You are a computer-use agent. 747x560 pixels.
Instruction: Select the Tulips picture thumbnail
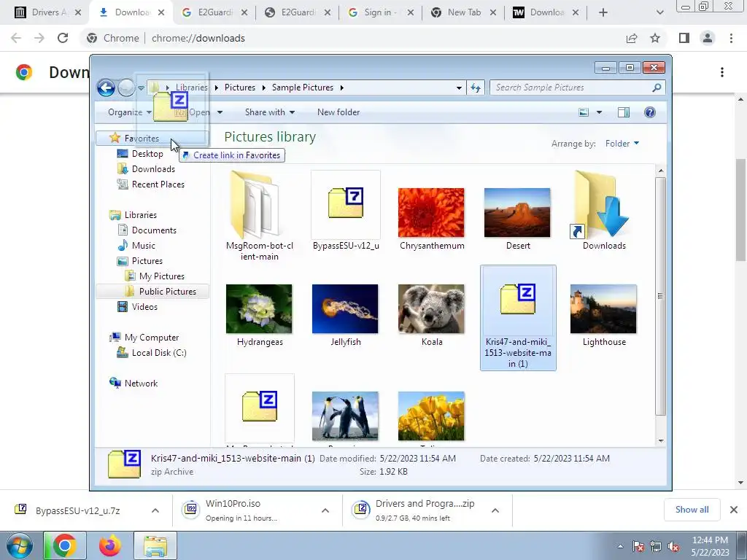point(432,416)
